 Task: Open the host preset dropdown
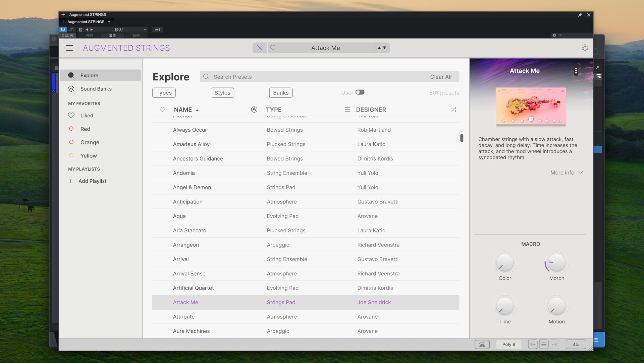click(x=121, y=30)
